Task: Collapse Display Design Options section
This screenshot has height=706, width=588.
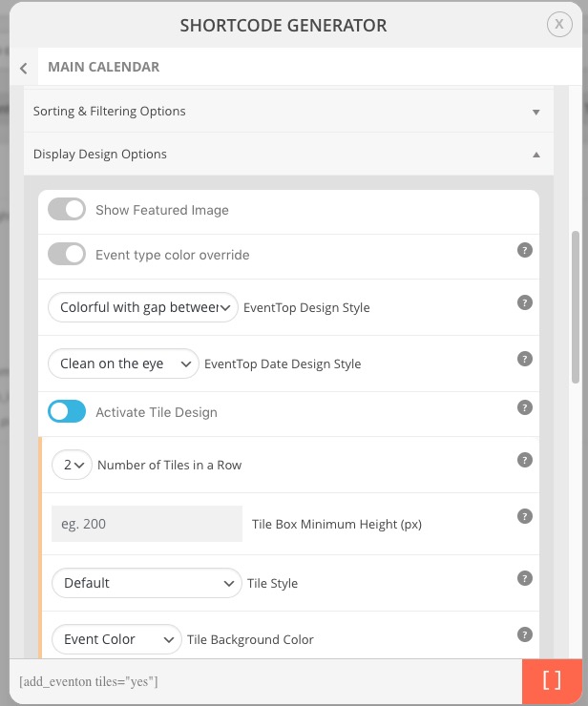Action: click(x=288, y=155)
